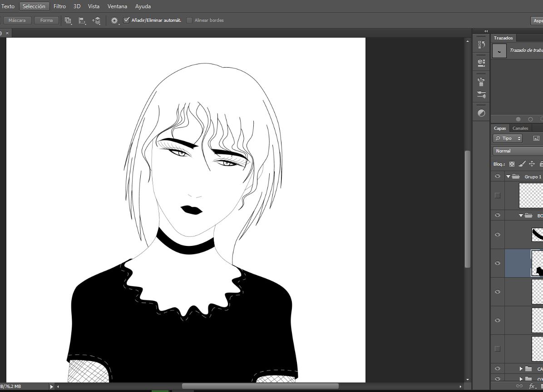Open the cube-shaped 3D panel icon
Viewport: 543px width, 392px height.
coord(481,63)
